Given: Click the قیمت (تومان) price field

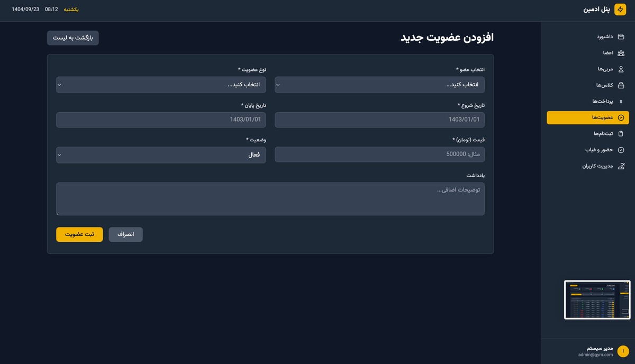Looking at the screenshot, I should pos(379,154).
